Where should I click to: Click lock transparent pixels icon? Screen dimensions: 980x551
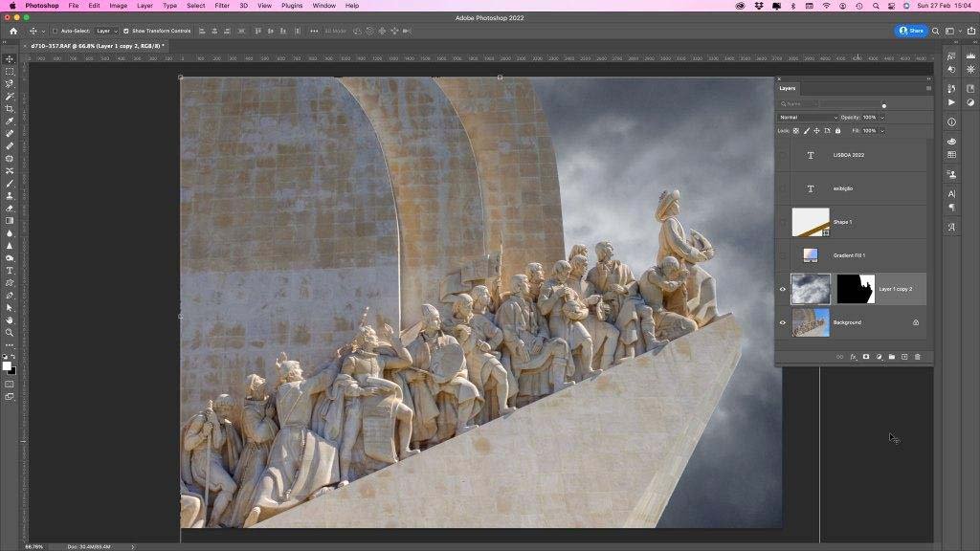click(795, 130)
